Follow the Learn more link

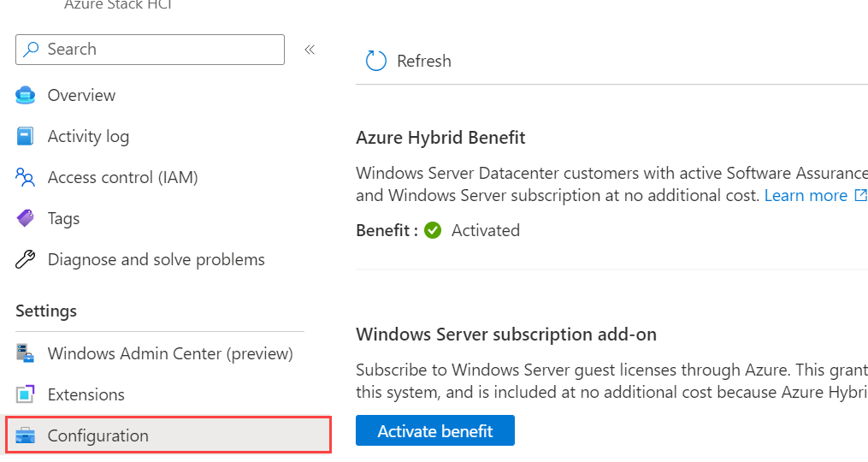[x=806, y=196]
